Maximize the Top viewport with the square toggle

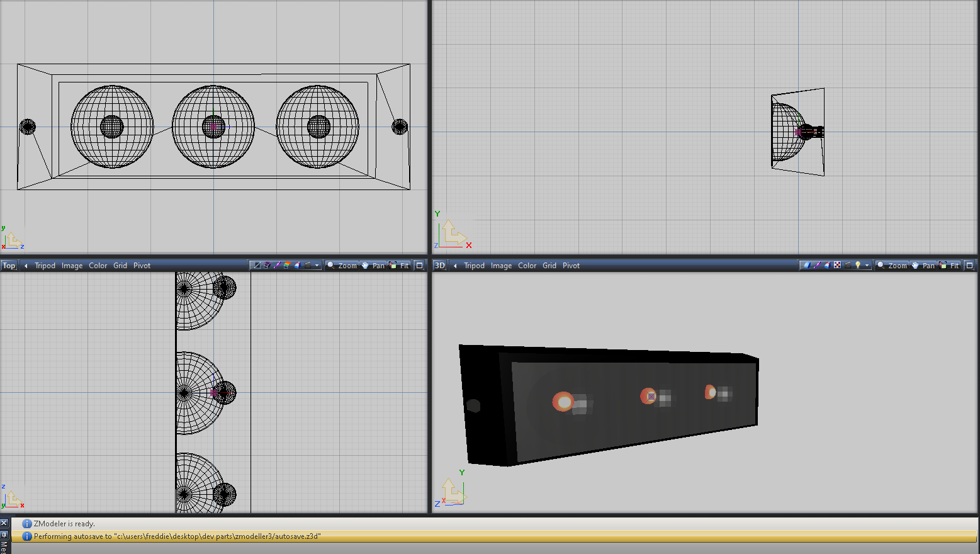click(419, 266)
